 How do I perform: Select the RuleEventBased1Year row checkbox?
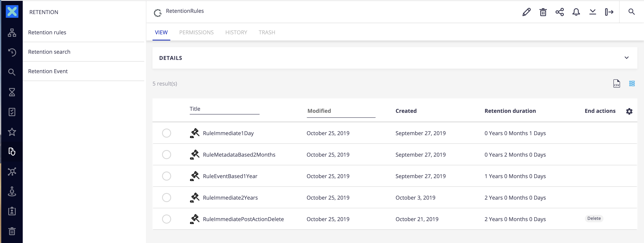point(166,176)
